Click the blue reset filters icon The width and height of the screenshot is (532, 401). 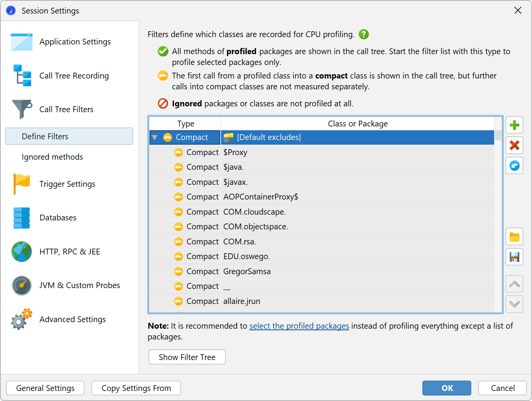point(514,166)
